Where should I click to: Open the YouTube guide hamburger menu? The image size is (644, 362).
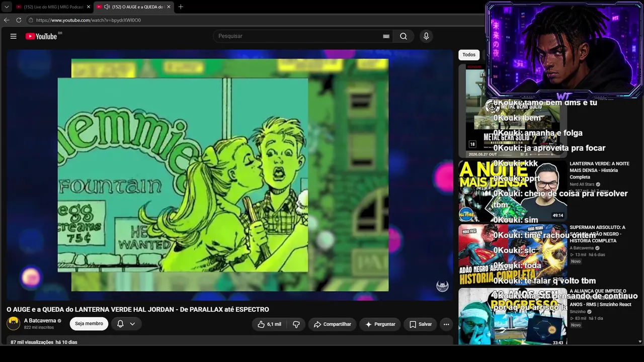coord(14,36)
